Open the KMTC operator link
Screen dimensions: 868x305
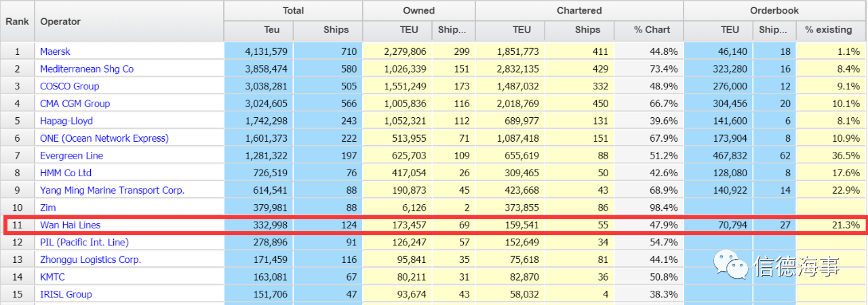tap(52, 277)
